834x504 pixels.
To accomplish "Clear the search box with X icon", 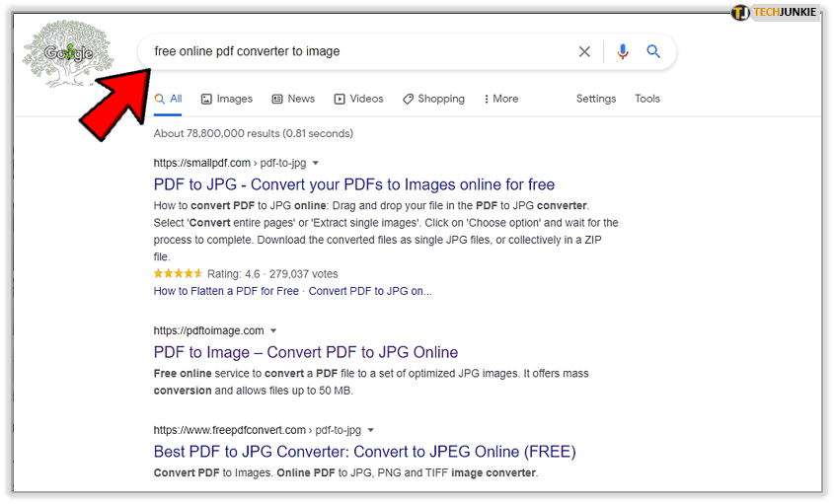I will coord(584,51).
